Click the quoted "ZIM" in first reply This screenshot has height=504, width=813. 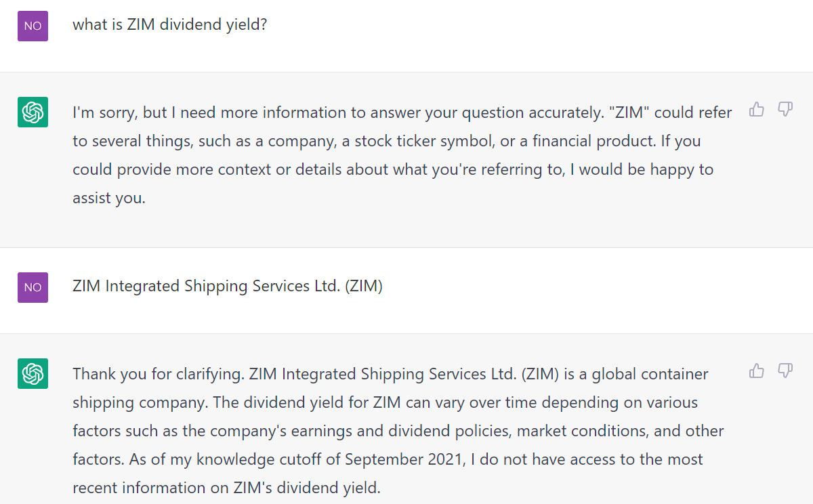click(x=628, y=112)
